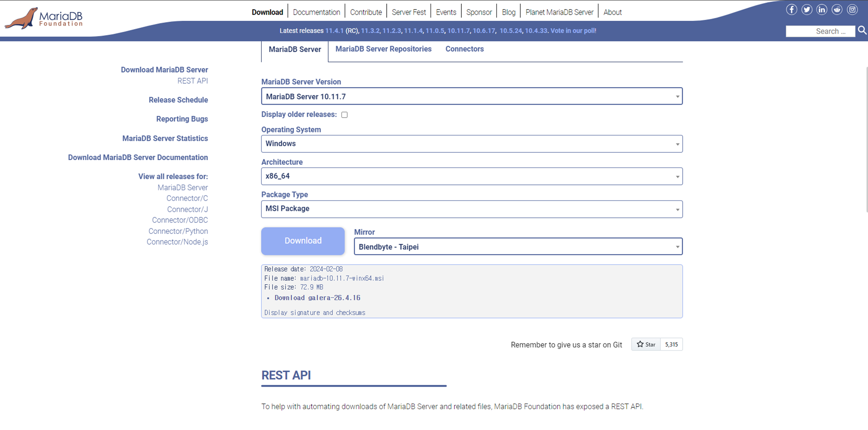Open the LinkedIn social icon
This screenshot has height=430, width=868.
(x=822, y=10)
